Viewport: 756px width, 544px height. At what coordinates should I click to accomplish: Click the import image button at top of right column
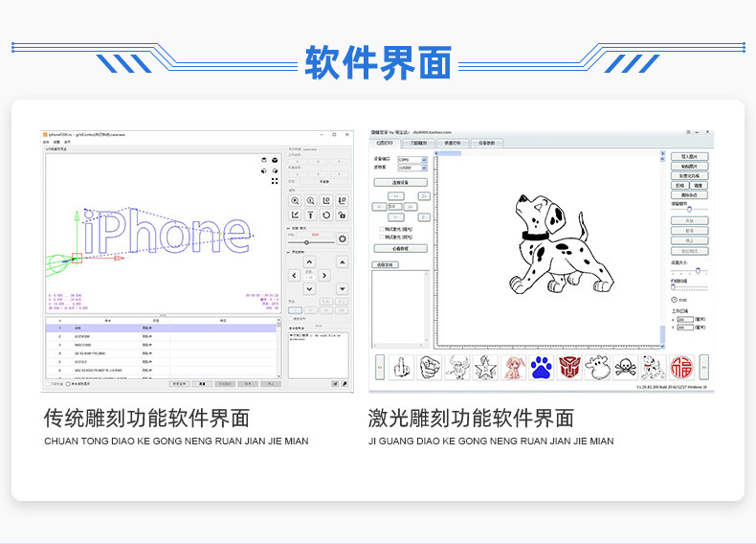689,156
